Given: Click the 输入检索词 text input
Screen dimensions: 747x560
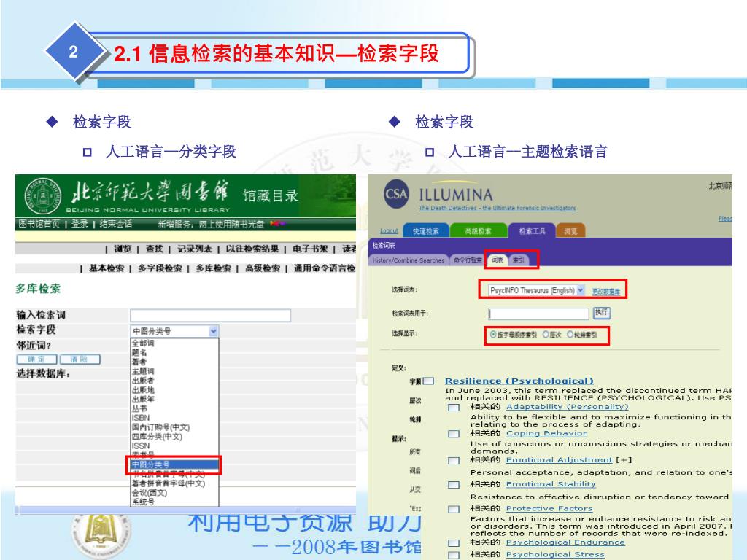Looking at the screenshot, I should [x=210, y=315].
